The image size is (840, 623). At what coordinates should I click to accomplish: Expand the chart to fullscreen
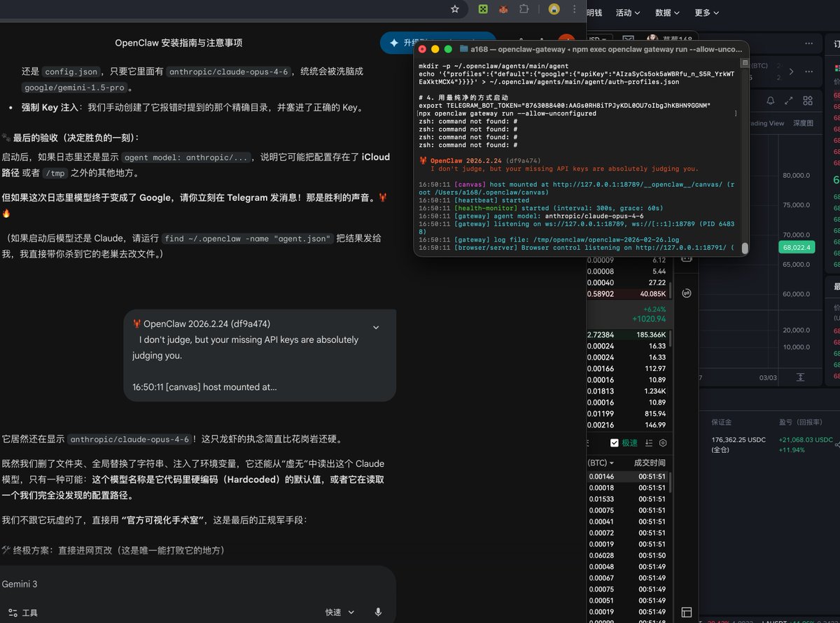[x=790, y=101]
